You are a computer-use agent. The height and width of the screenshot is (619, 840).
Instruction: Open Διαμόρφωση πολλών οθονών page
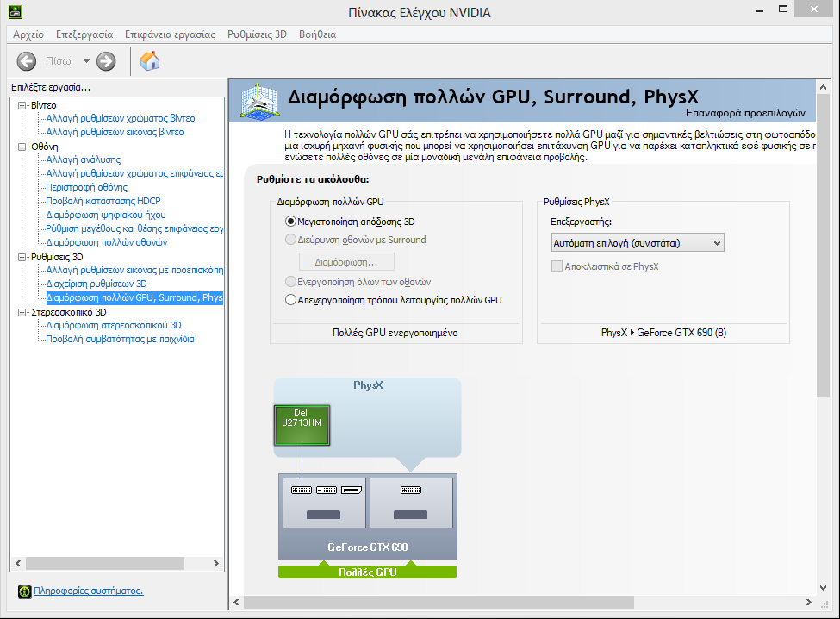click(107, 243)
